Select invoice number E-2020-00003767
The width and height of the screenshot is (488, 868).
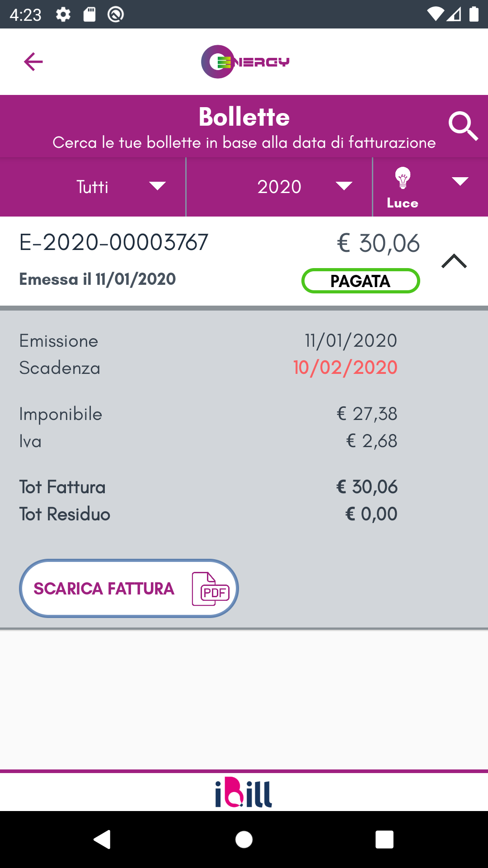point(114,242)
